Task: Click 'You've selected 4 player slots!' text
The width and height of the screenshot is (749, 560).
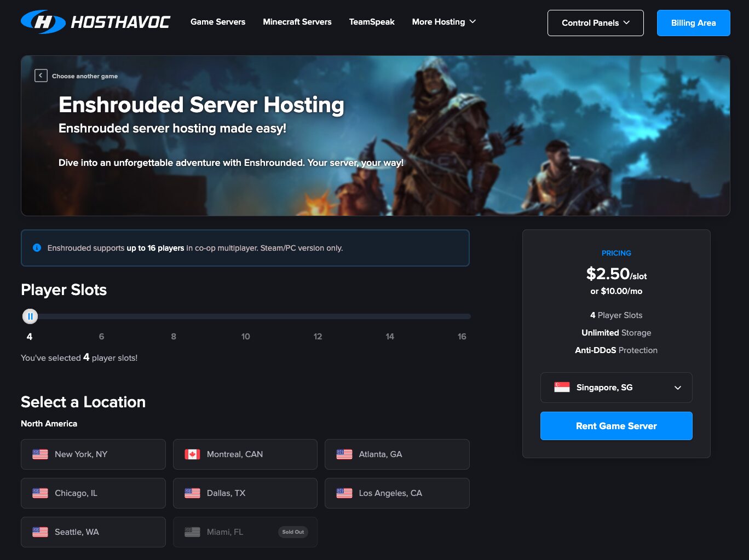Action: coord(79,357)
